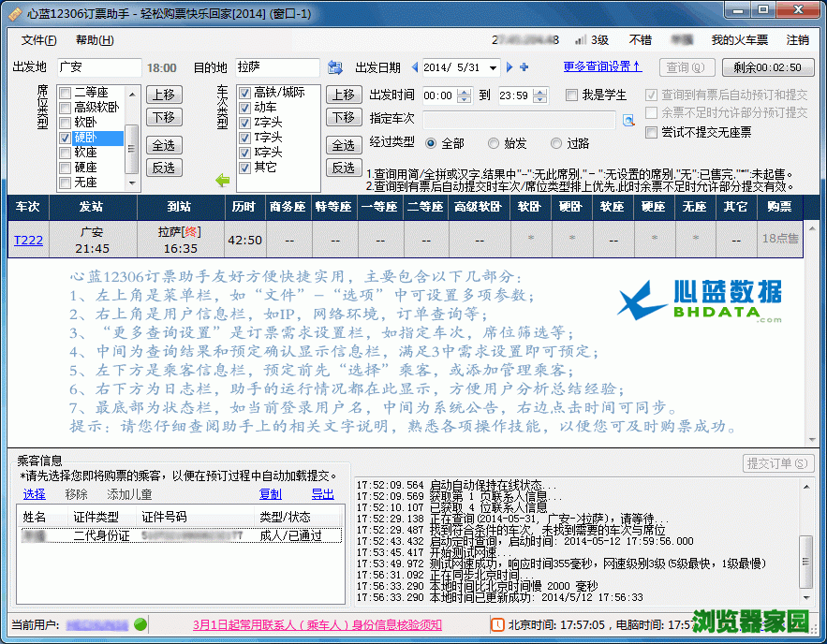Enable 尝试不提交无座票 checkbox

(652, 133)
